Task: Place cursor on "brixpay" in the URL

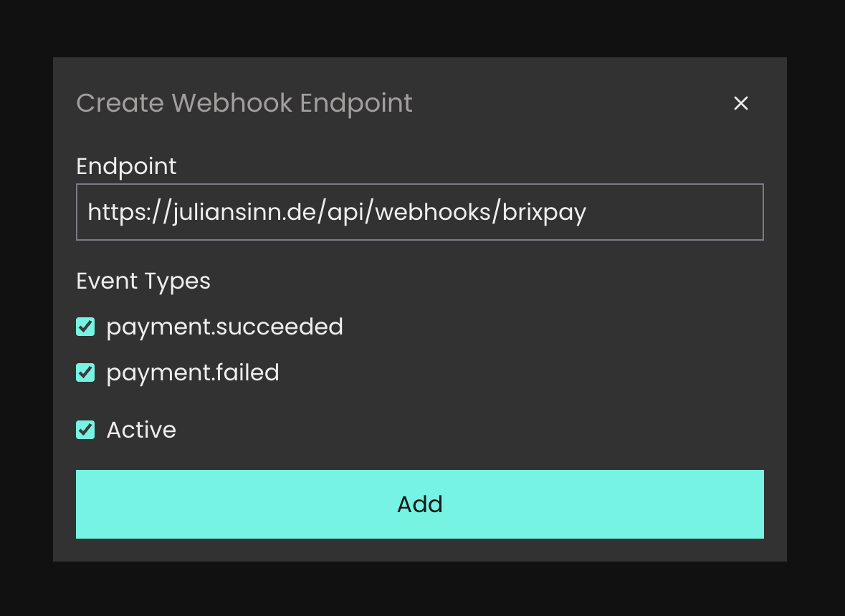Action: tap(544, 212)
